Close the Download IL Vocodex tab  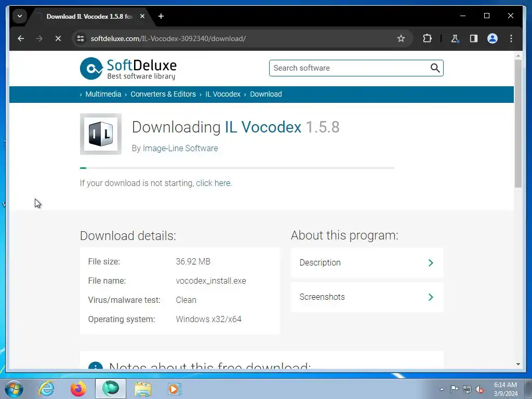pos(142,16)
